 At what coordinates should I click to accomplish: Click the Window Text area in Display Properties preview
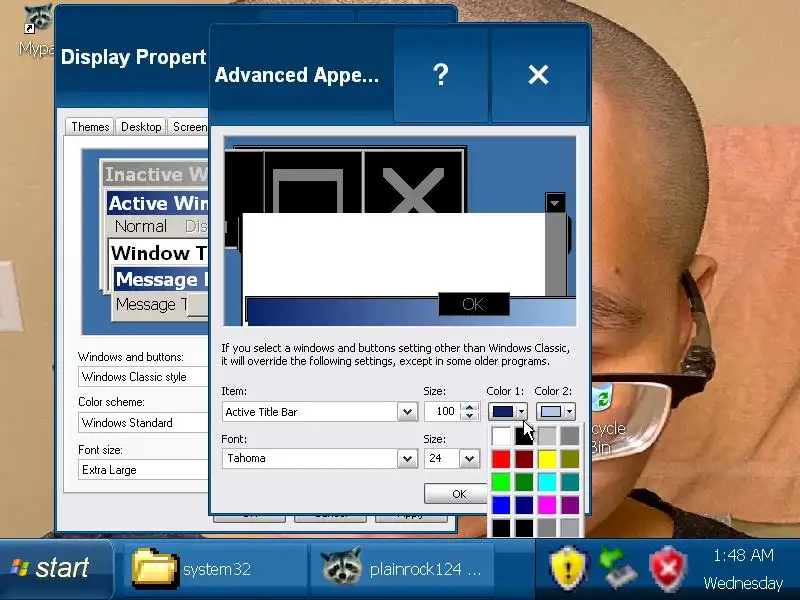click(159, 253)
